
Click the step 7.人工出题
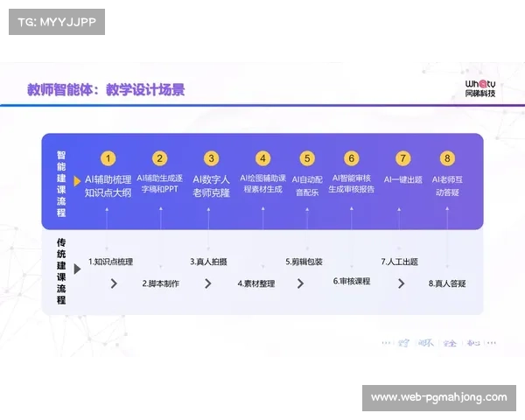point(400,262)
